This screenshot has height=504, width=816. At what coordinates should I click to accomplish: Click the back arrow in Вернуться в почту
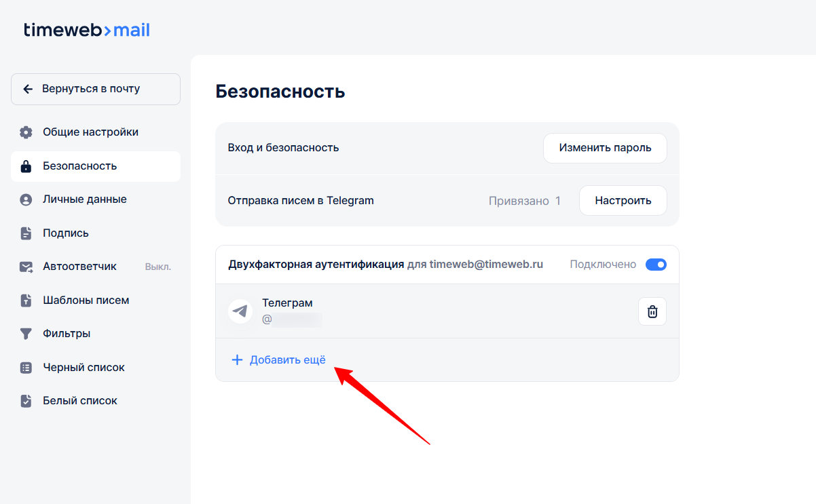pos(28,89)
